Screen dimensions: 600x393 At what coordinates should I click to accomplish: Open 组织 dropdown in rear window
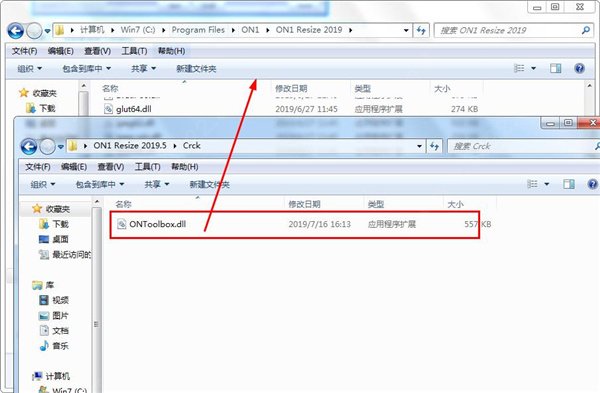click(x=29, y=69)
